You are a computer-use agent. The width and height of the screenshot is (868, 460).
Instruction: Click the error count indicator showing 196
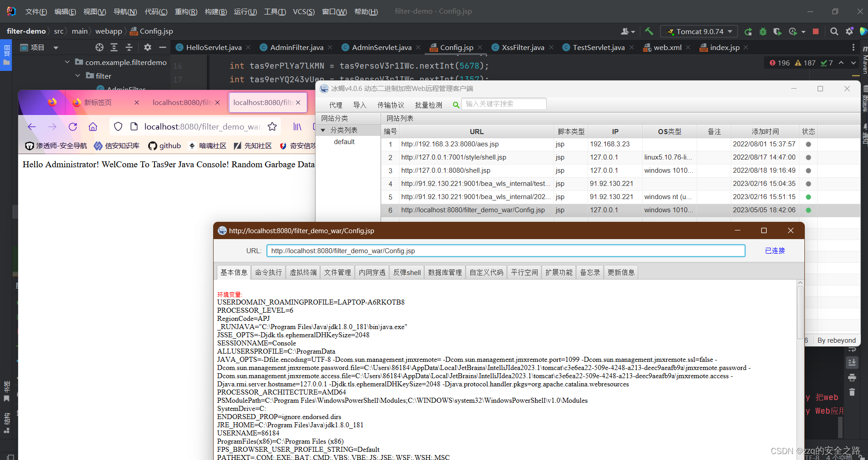780,63
